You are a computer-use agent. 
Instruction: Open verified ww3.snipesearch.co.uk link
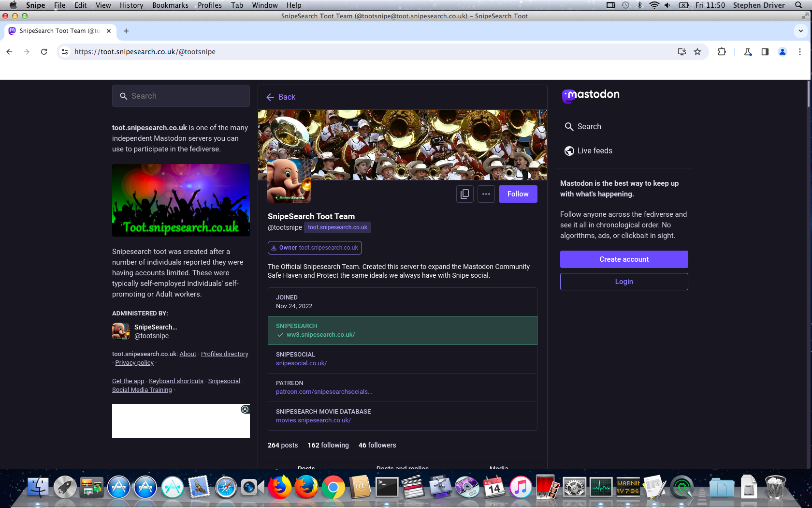pos(320,335)
